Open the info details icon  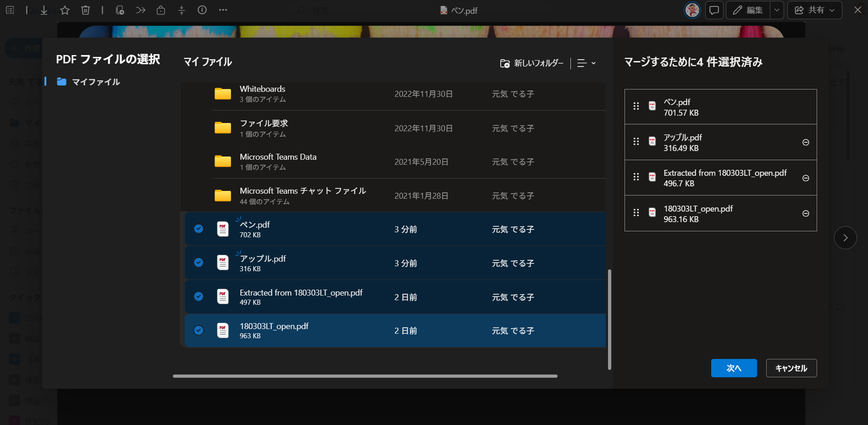(202, 10)
